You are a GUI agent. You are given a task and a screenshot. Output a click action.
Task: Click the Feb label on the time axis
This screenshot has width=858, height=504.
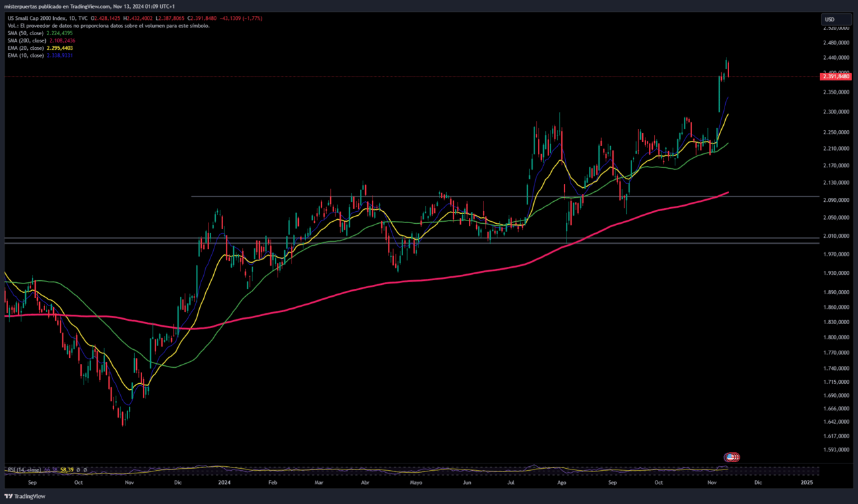click(272, 483)
